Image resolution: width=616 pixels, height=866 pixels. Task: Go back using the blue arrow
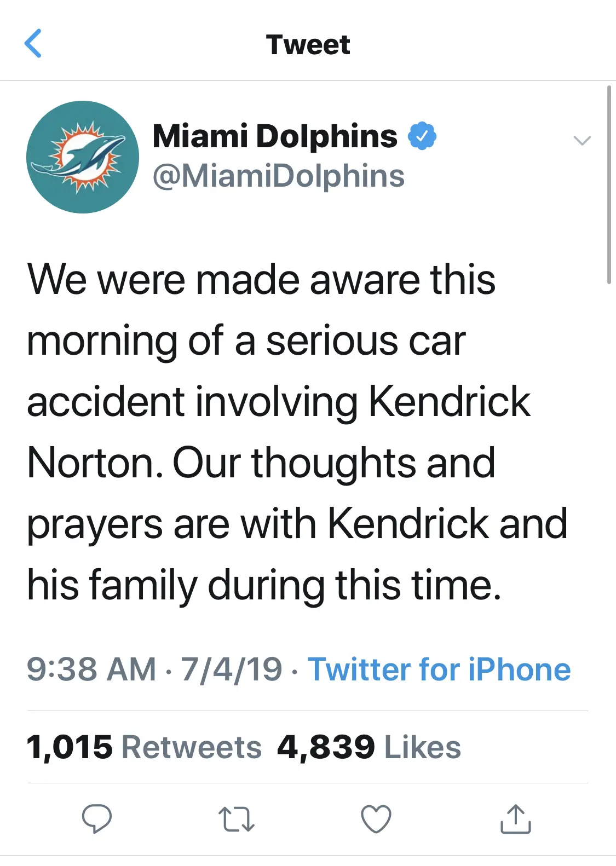coord(33,44)
